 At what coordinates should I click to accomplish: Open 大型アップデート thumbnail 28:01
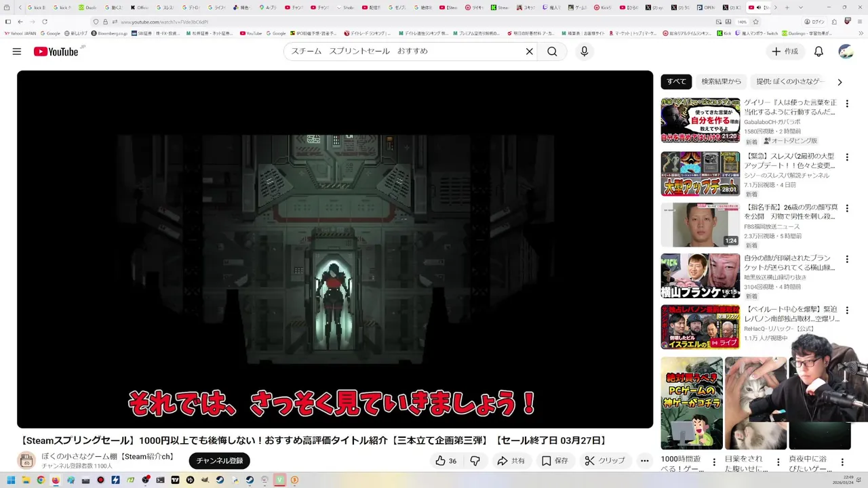coord(701,174)
